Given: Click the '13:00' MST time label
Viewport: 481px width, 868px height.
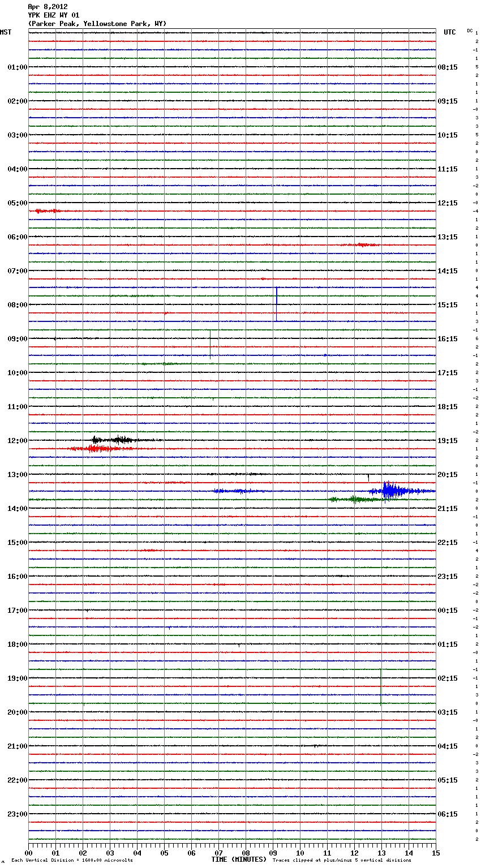Looking at the screenshot, I should coord(18,475).
